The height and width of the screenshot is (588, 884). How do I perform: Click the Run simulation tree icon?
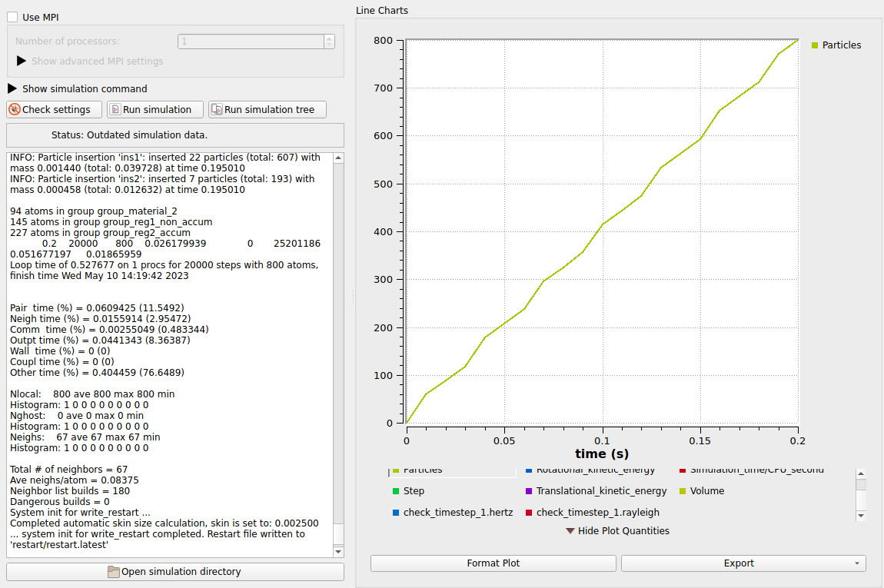pos(217,109)
